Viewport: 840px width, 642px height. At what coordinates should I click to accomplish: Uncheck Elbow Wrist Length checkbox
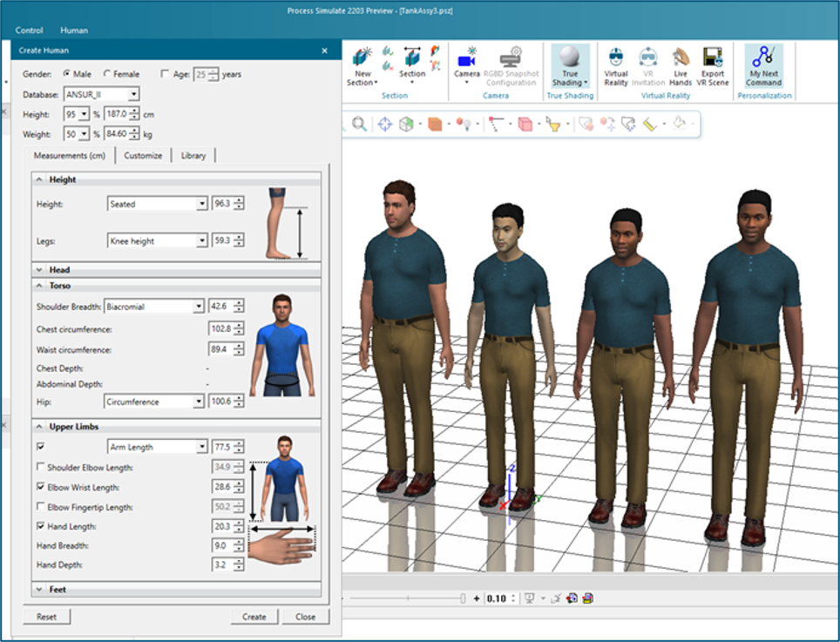click(41, 487)
